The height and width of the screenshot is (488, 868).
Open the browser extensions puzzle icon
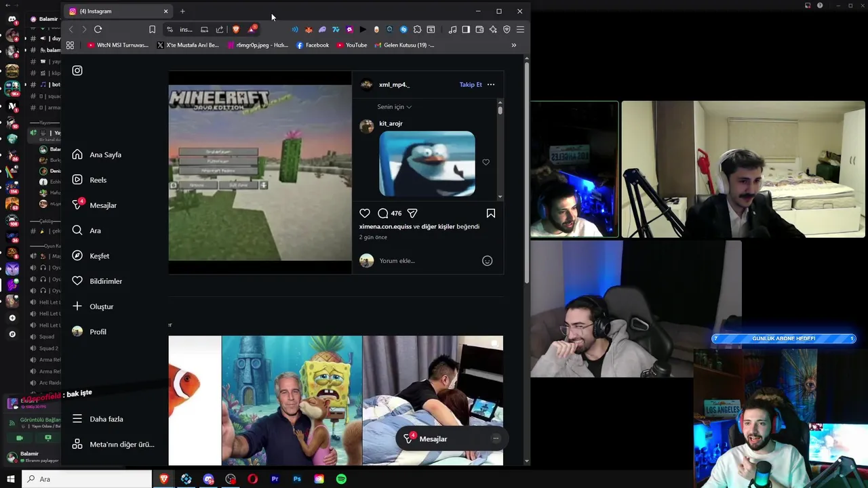417,29
